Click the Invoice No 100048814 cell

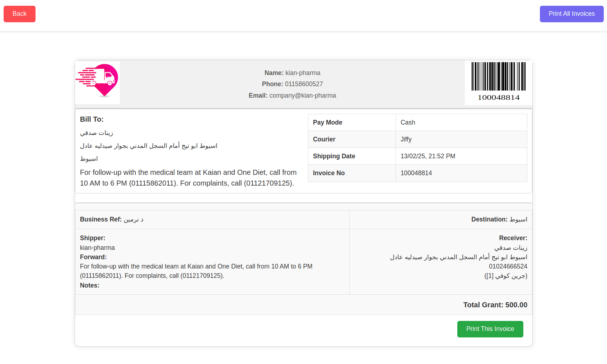(x=416, y=173)
